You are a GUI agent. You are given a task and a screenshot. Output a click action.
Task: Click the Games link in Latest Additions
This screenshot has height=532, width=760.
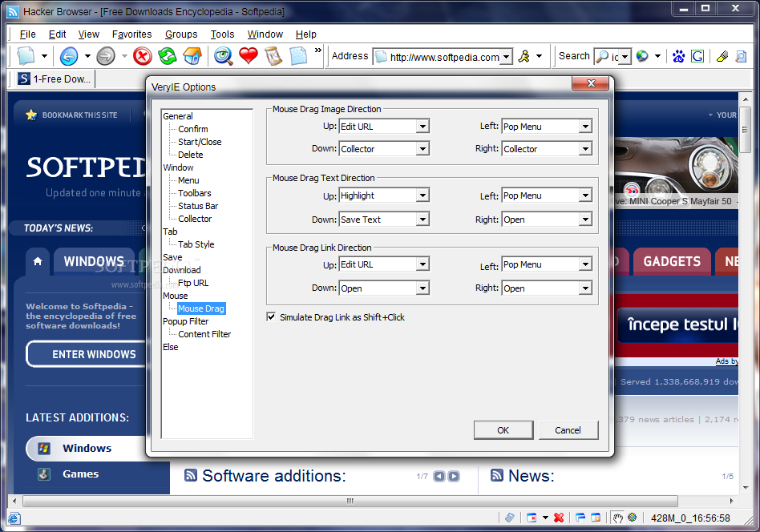click(x=80, y=474)
